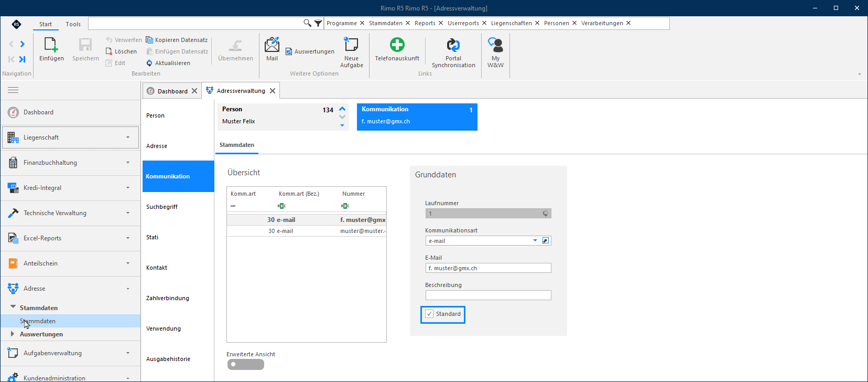Screen dimensions: 868x382
Task: Switch to the Tools ribbon tab
Action: coord(73,24)
